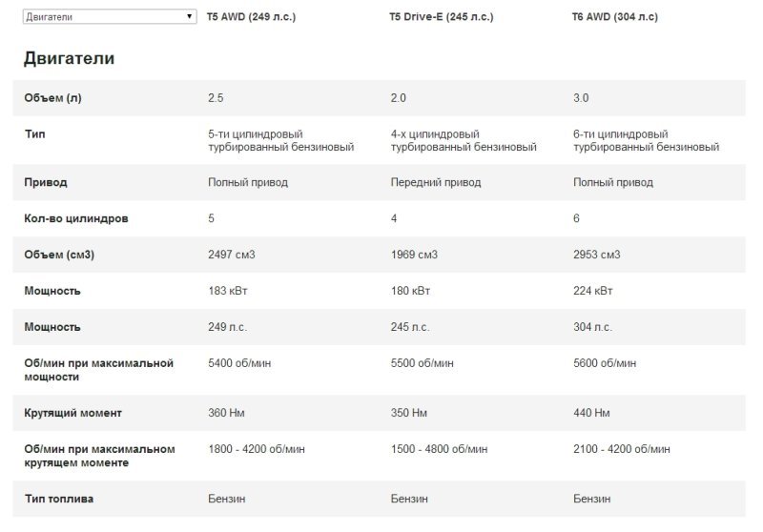The width and height of the screenshot is (763, 532).
Task: Click the Тип row label
Action: 34,134
